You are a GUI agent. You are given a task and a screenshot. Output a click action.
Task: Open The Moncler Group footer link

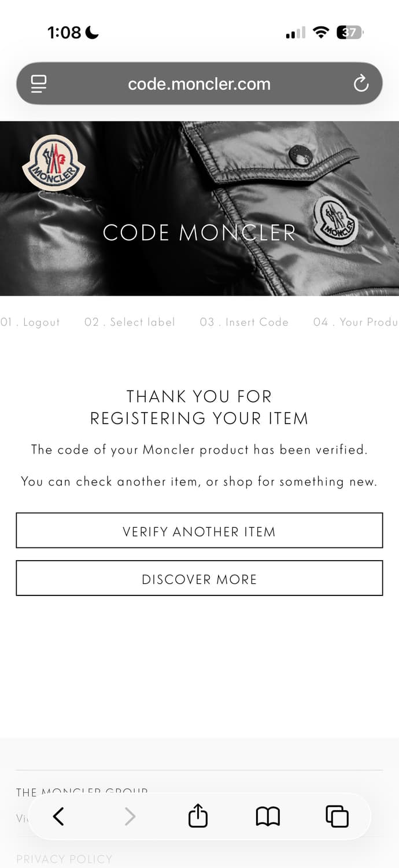[82, 791]
